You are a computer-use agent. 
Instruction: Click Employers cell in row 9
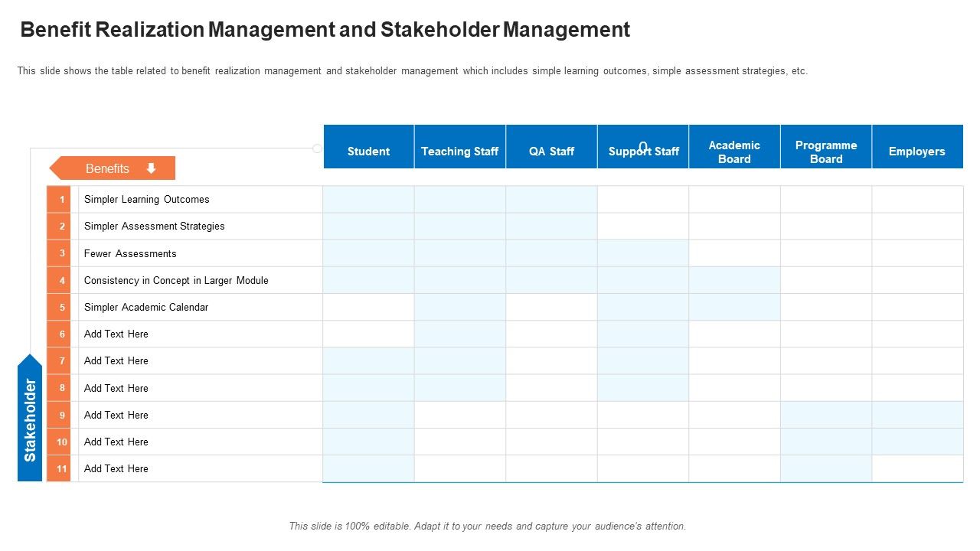coord(917,415)
